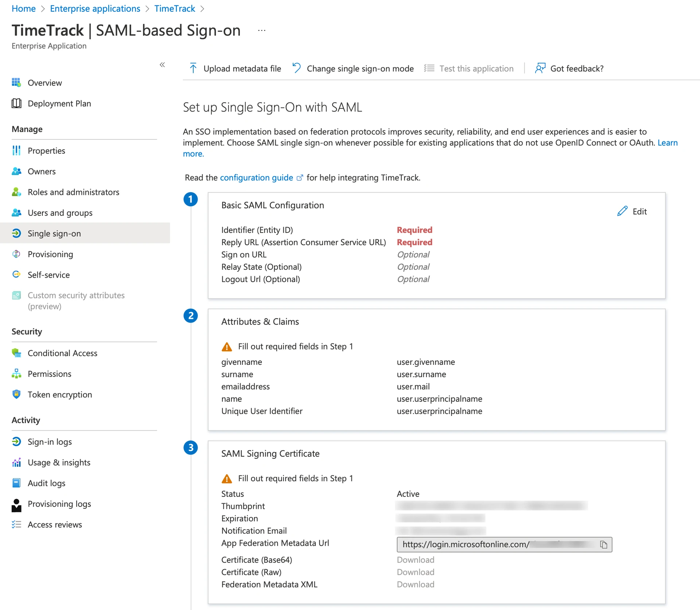Download the Federation Metadata XML
Image resolution: width=700 pixels, height=610 pixels.
coord(415,584)
